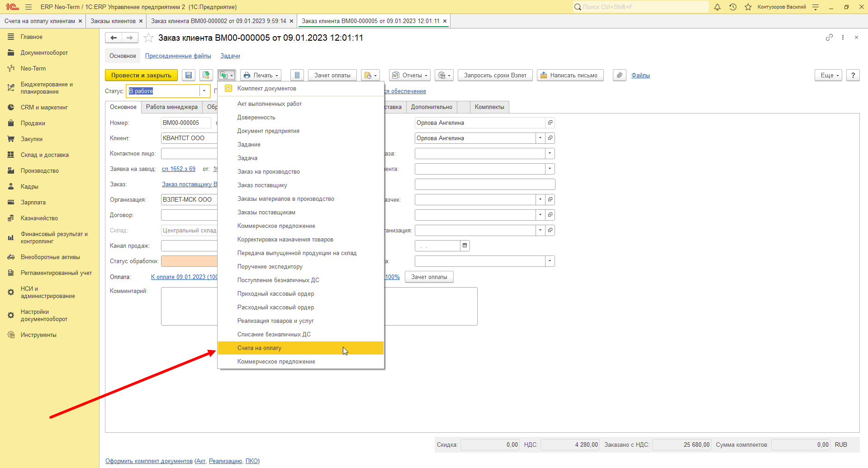Click the paperclip attachments icon
The image size is (868, 468).
click(620, 75)
